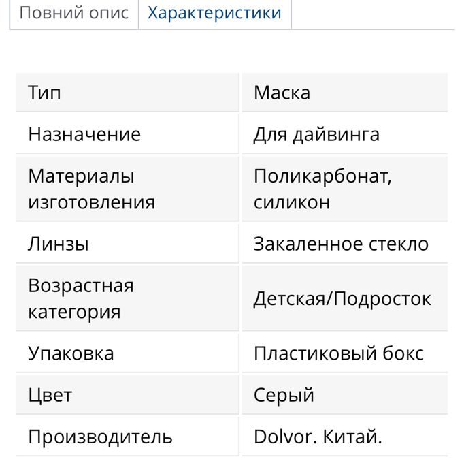Click the Возрастная категория label
This screenshot has height=476, width=464.
coord(80,298)
